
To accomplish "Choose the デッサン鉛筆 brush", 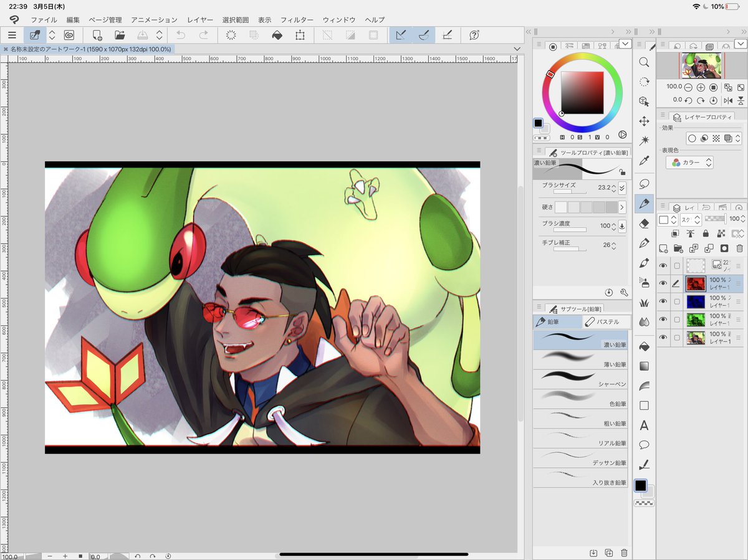I will 580,458.
